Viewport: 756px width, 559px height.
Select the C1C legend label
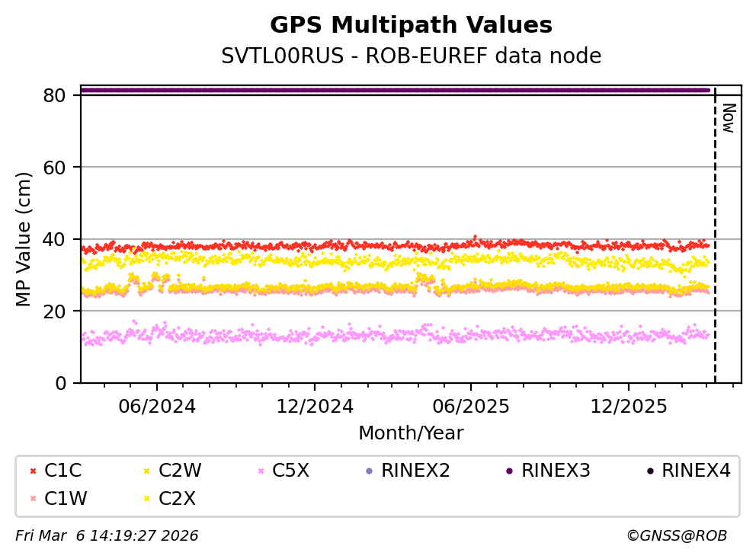tap(63, 471)
